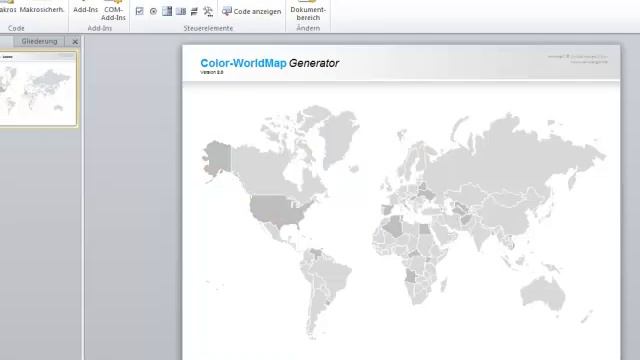
Task: Select the Alaska shape on map
Action: click(x=218, y=158)
